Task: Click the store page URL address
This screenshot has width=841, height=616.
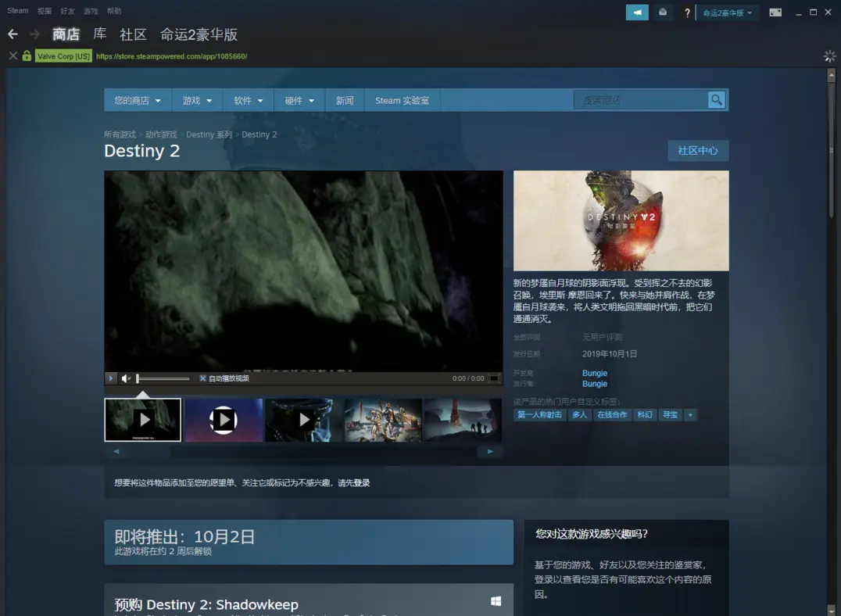Action: (172, 56)
